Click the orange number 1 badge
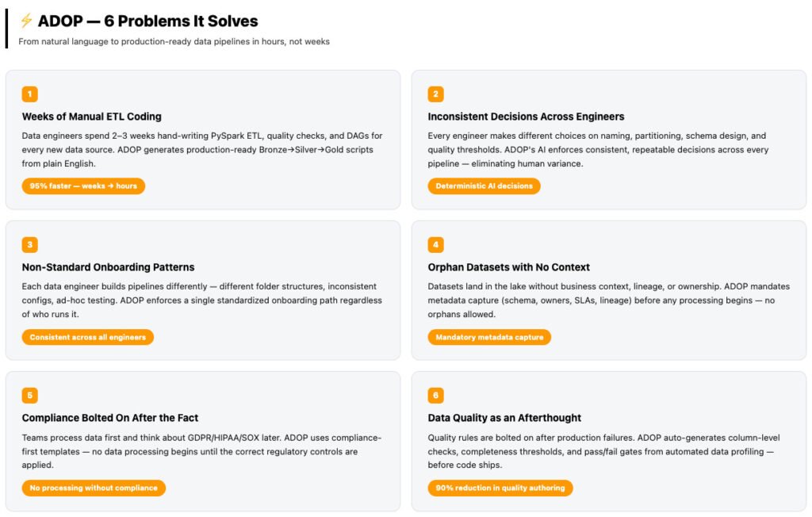This screenshot has width=812, height=517. (x=29, y=94)
